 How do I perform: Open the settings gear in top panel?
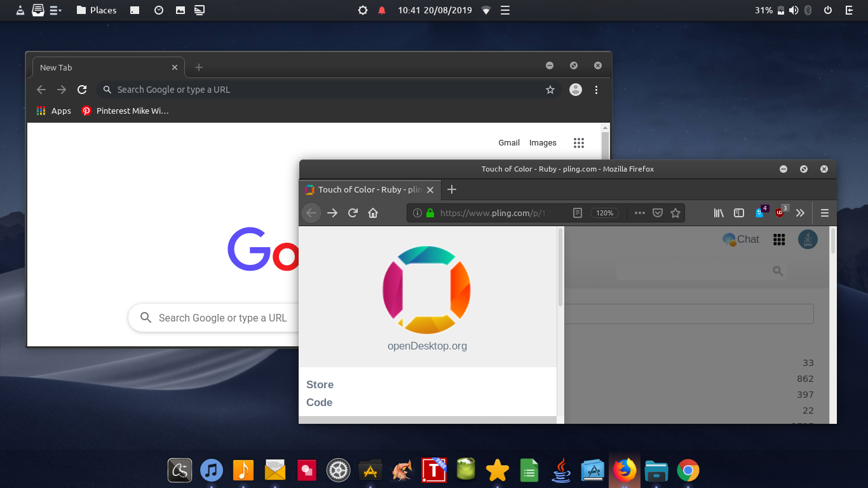[363, 10]
